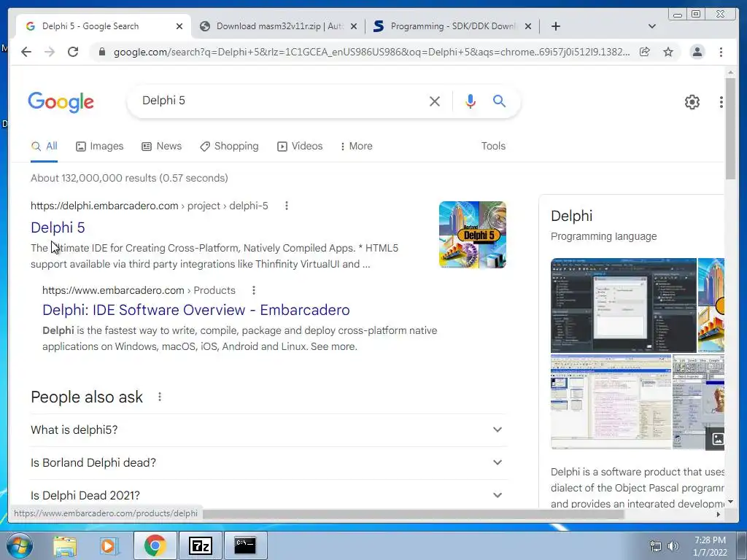Open a new tab with plus button

[x=555, y=26]
